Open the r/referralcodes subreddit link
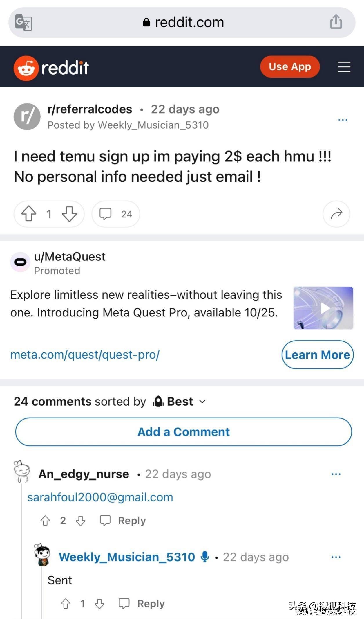The width and height of the screenshot is (364, 619). (x=90, y=109)
